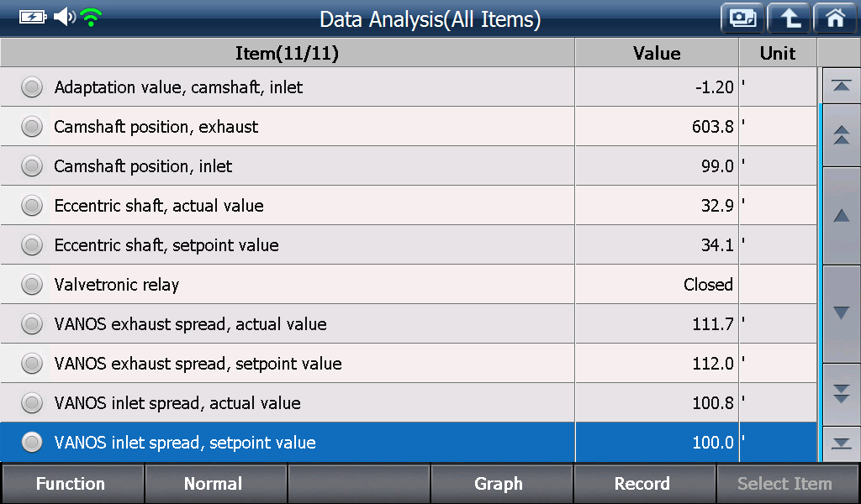This screenshot has width=861, height=504.
Task: Select radio for VANOS inlet spread, actual value
Action: 32,402
